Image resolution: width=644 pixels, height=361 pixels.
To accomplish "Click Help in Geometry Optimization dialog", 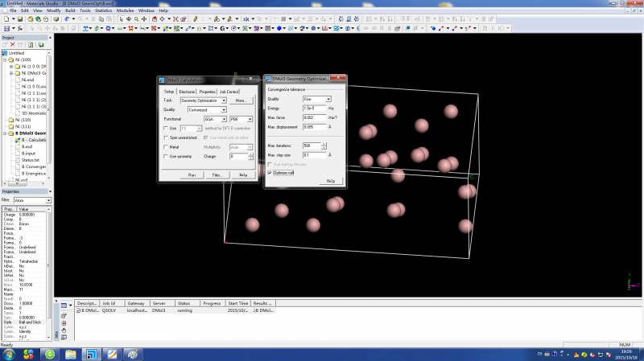I will tap(331, 181).
